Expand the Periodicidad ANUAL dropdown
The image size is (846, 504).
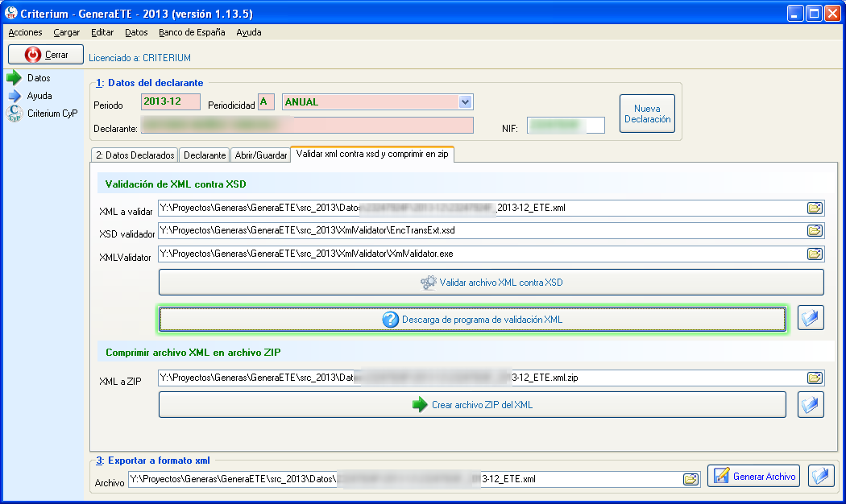[x=465, y=102]
